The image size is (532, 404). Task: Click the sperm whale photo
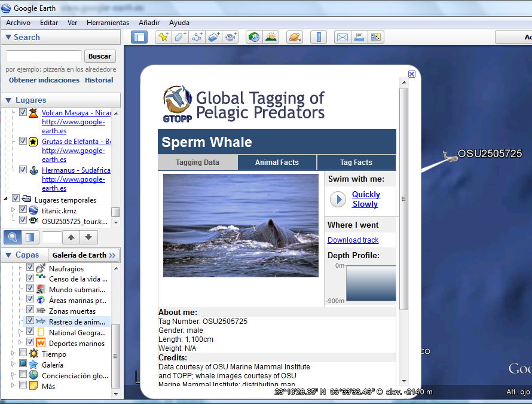pos(241,225)
